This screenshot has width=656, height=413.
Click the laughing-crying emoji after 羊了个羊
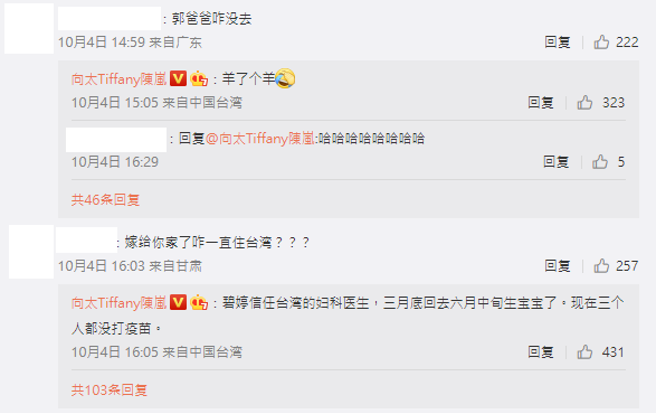pyautogui.click(x=285, y=78)
